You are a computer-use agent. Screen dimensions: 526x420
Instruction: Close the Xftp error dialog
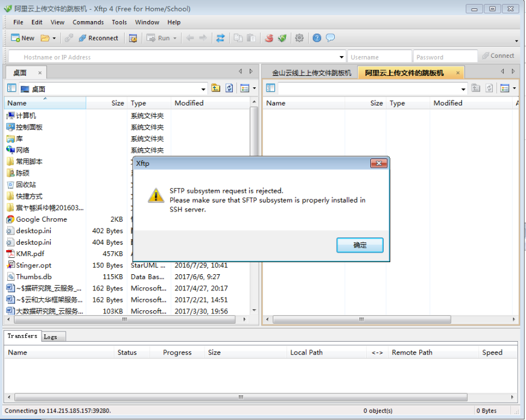click(x=379, y=163)
